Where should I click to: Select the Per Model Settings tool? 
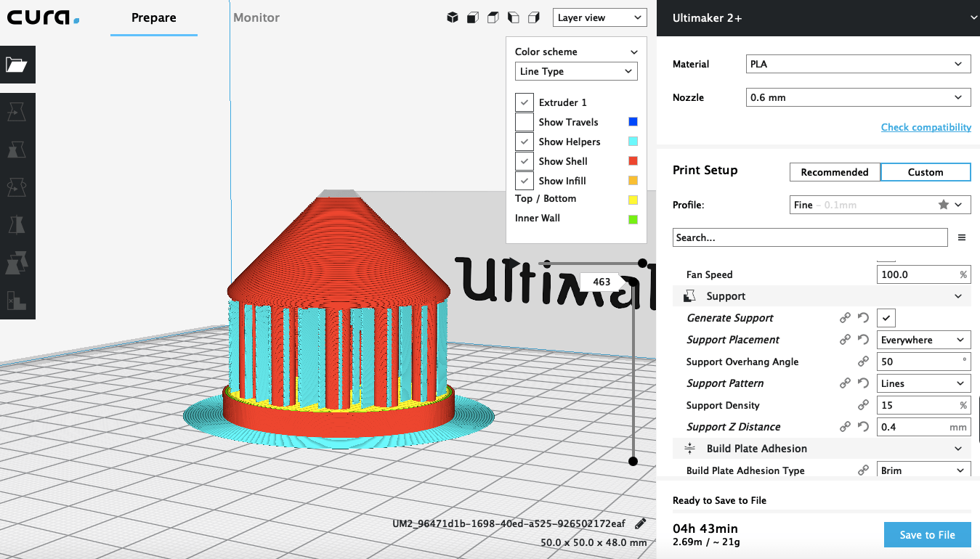point(17,263)
